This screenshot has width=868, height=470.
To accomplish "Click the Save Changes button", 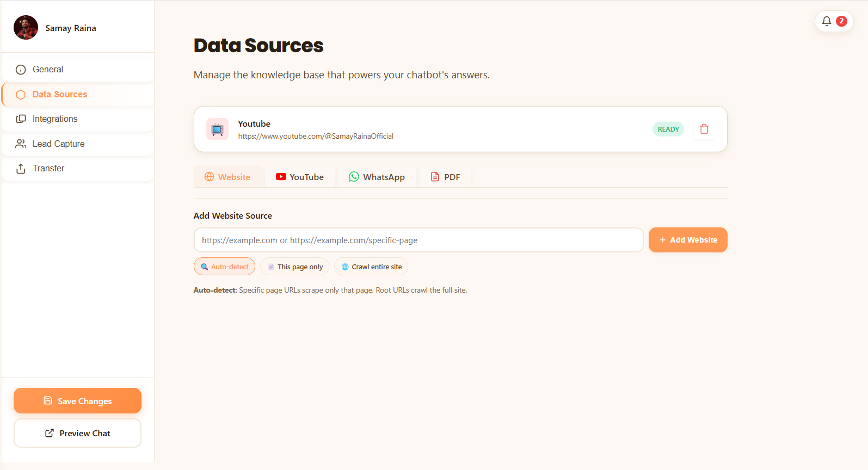I will pyautogui.click(x=77, y=401).
